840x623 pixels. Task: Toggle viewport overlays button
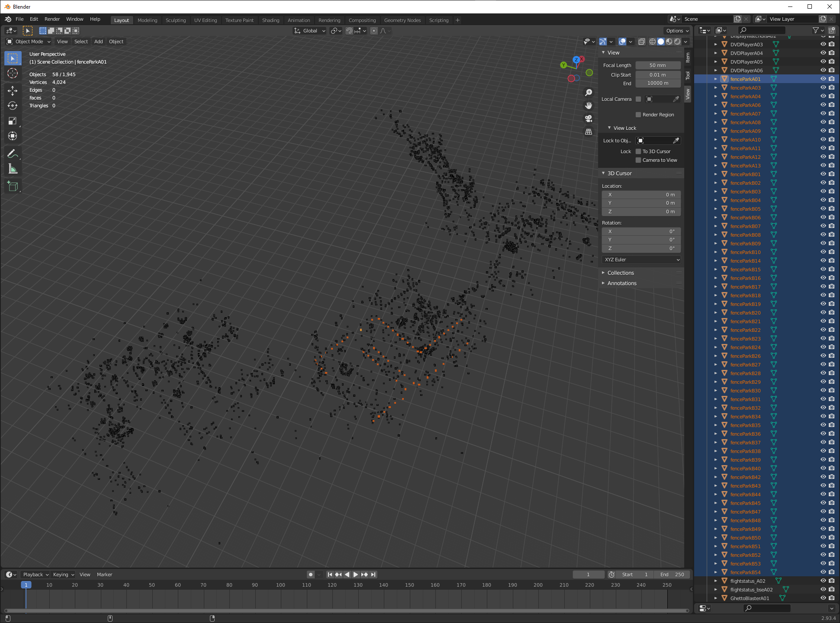(x=622, y=42)
